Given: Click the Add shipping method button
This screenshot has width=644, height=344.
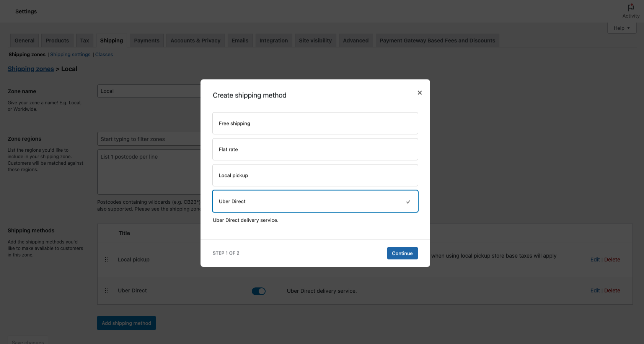Looking at the screenshot, I should point(126,323).
